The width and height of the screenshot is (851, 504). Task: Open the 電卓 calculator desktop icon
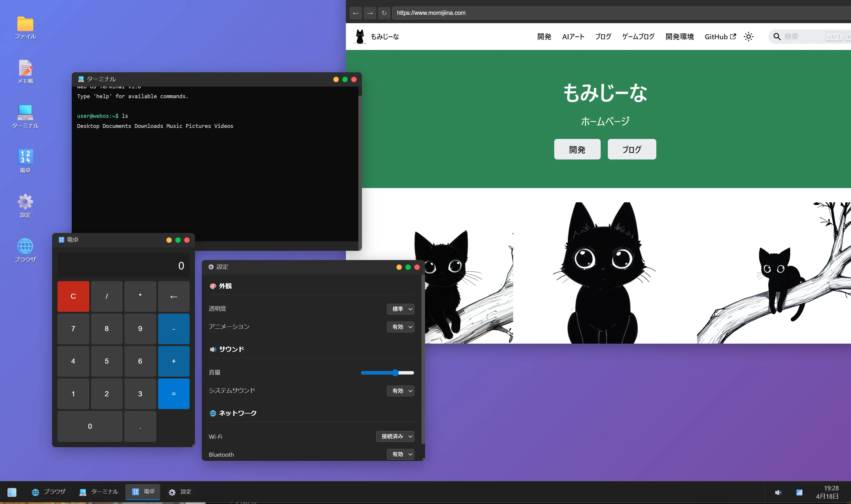[x=25, y=157]
